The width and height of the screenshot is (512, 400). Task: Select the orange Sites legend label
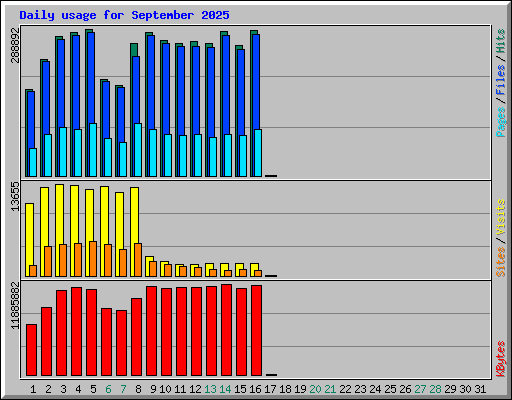(500, 262)
